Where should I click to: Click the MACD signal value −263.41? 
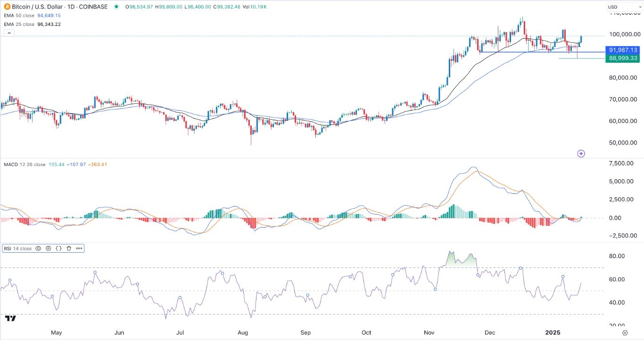click(98, 165)
